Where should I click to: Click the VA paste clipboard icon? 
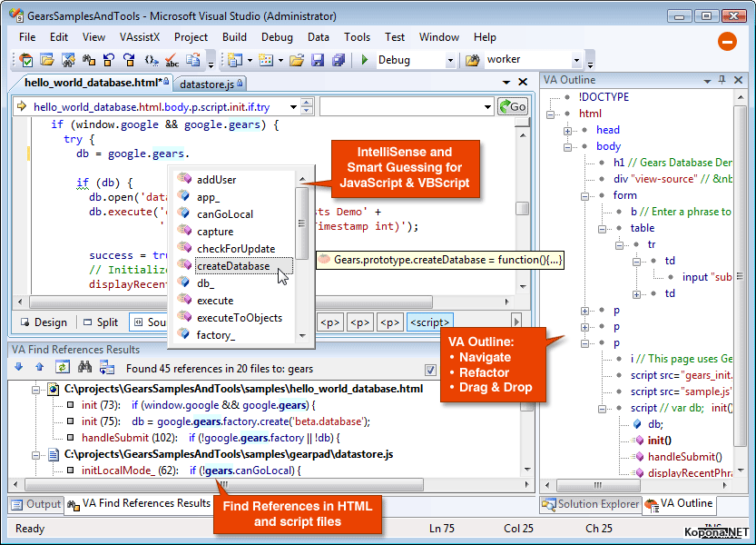192,60
